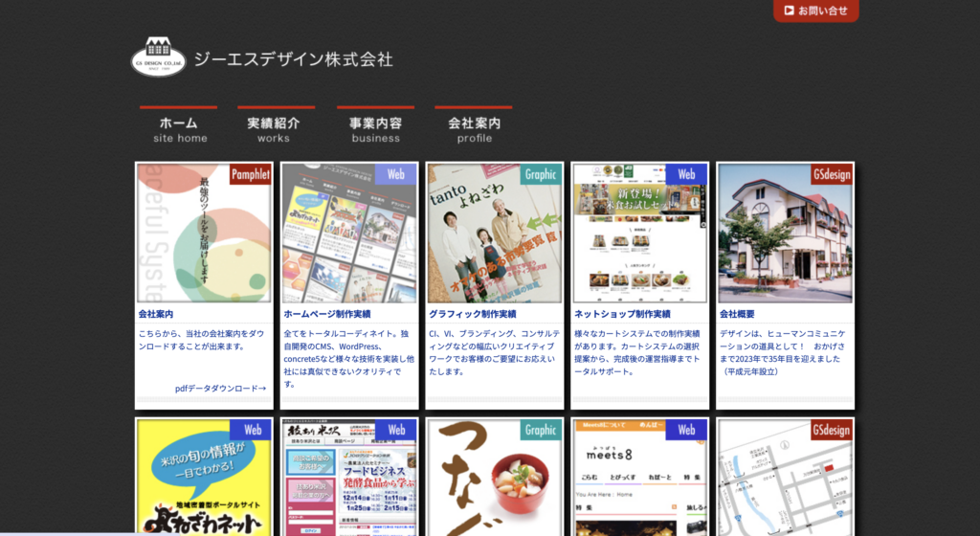Click the pdfデータダウンロード link
980x536 pixels.
(220, 389)
